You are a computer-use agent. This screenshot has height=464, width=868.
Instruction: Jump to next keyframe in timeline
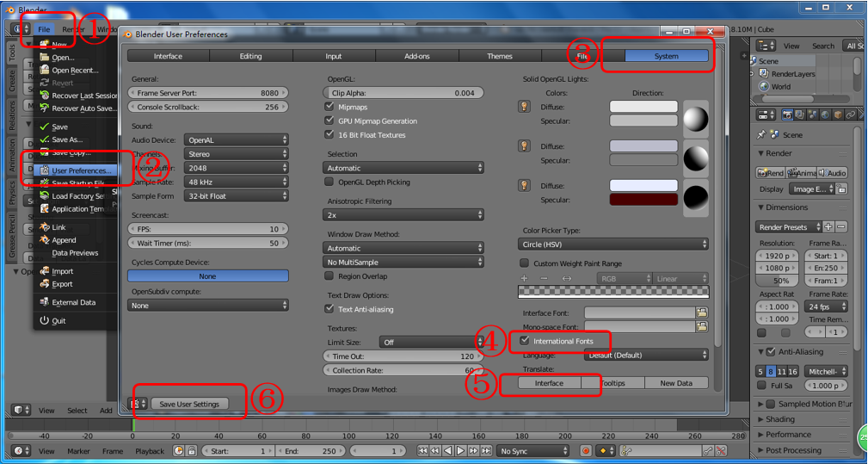(x=473, y=451)
